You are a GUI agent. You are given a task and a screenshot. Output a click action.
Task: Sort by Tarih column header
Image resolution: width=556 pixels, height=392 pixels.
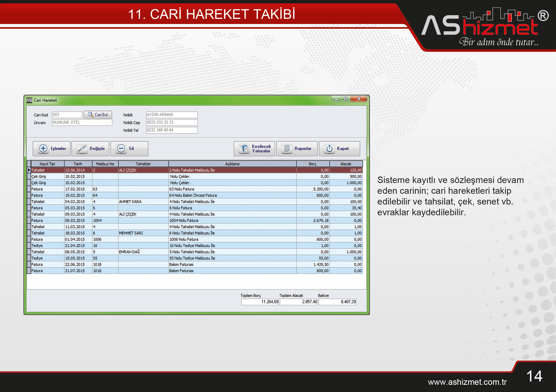(x=78, y=164)
